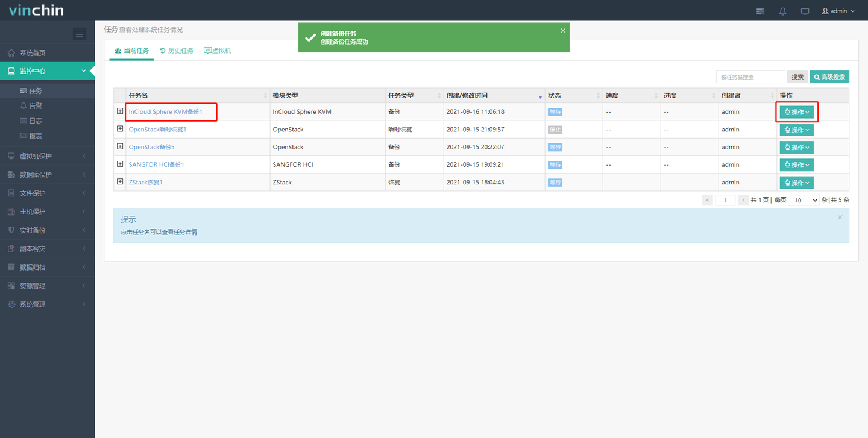Sort by 进度 column sort arrows
The image size is (868, 438).
[714, 96]
